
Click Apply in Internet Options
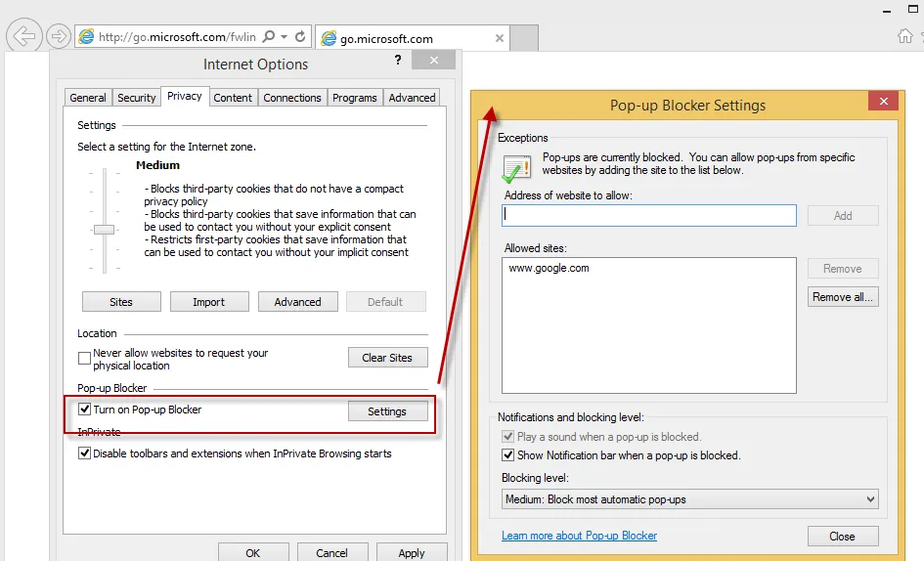412,553
